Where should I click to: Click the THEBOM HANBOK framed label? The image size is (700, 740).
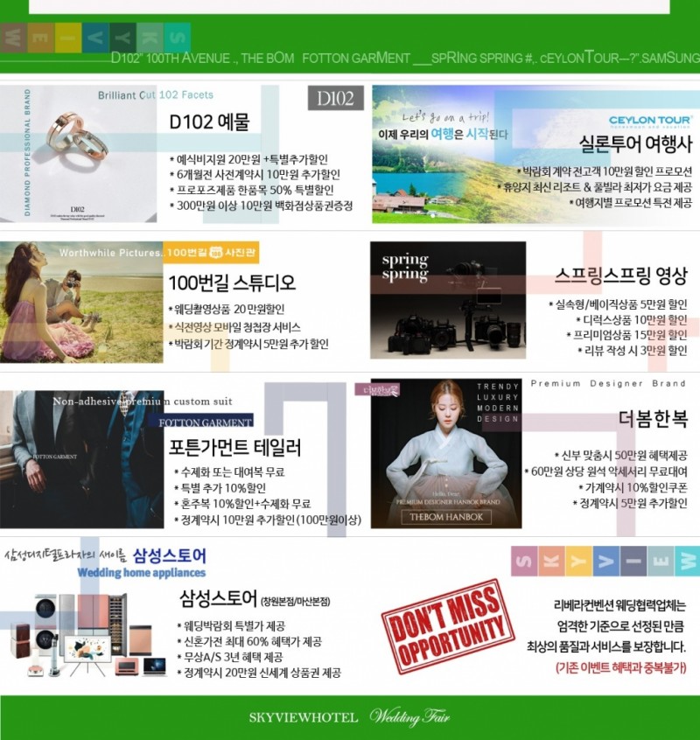pyautogui.click(x=446, y=517)
